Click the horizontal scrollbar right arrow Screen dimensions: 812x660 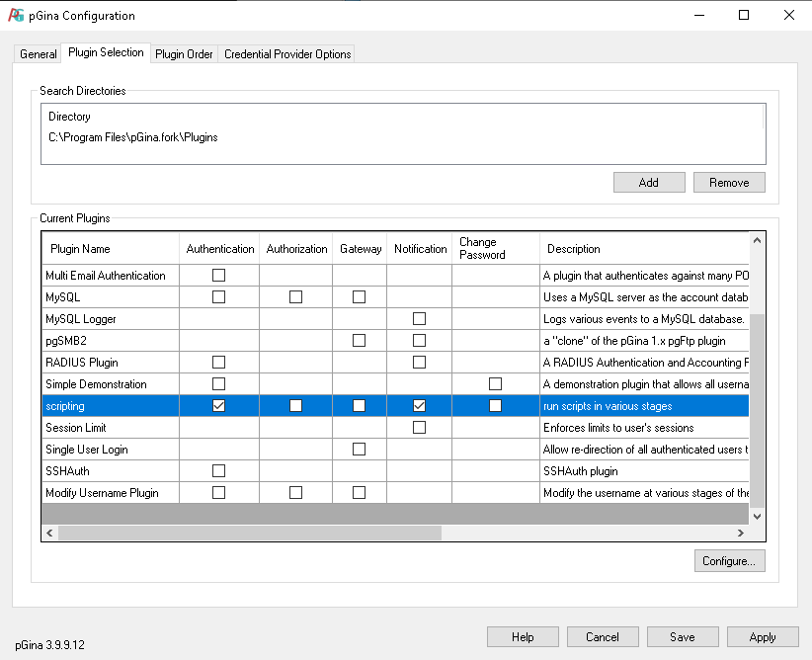(x=741, y=533)
